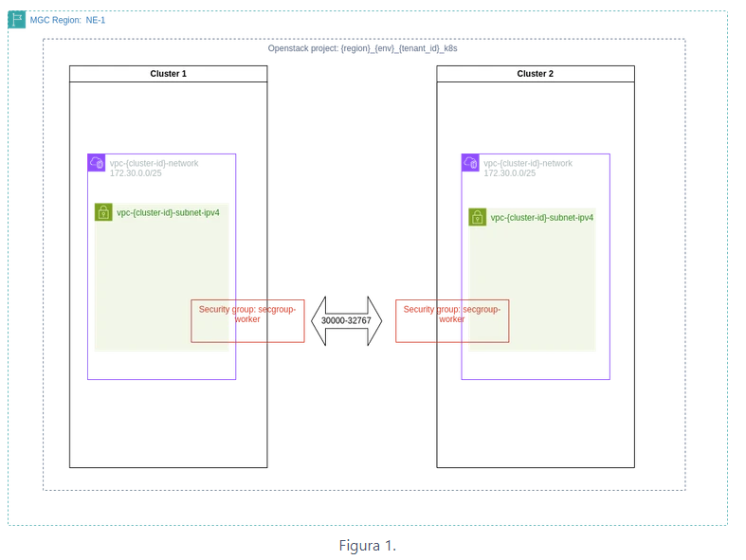
Task: Click the green subnet lock icon in Cluster 2
Action: (478, 217)
